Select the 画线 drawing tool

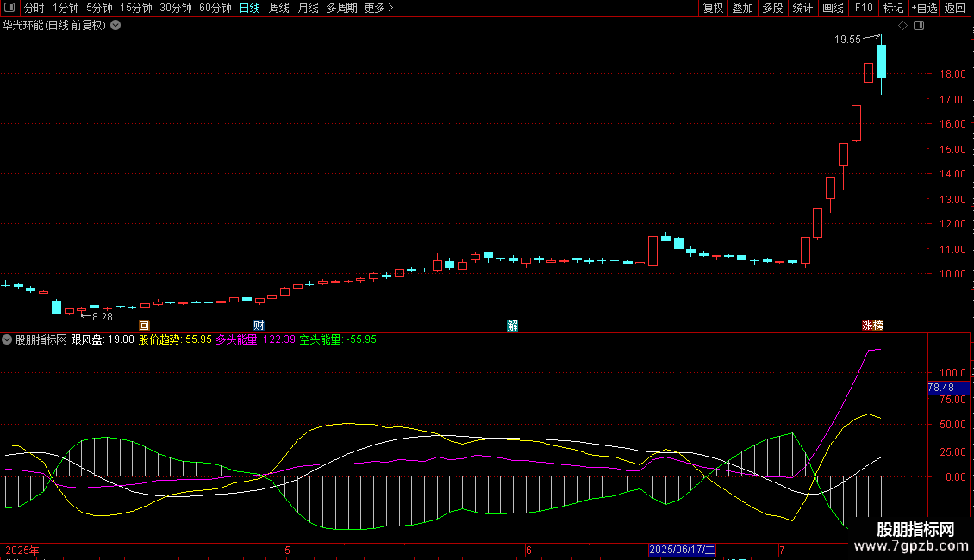point(833,8)
